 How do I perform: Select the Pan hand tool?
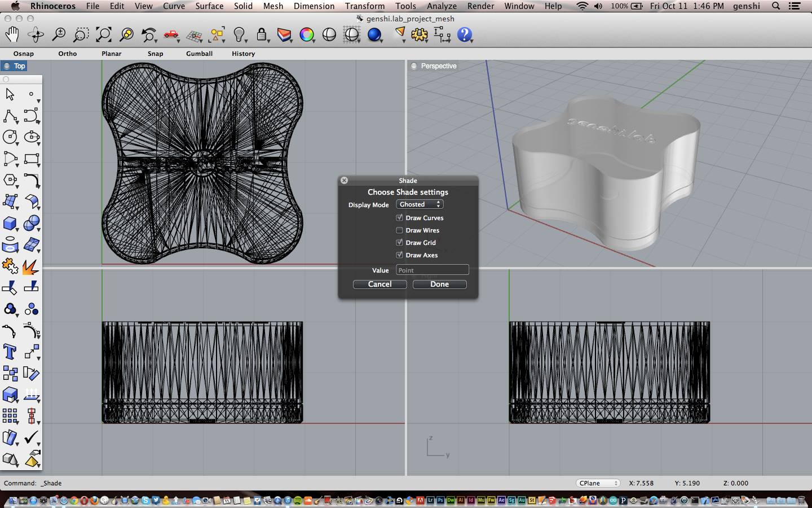click(x=12, y=35)
